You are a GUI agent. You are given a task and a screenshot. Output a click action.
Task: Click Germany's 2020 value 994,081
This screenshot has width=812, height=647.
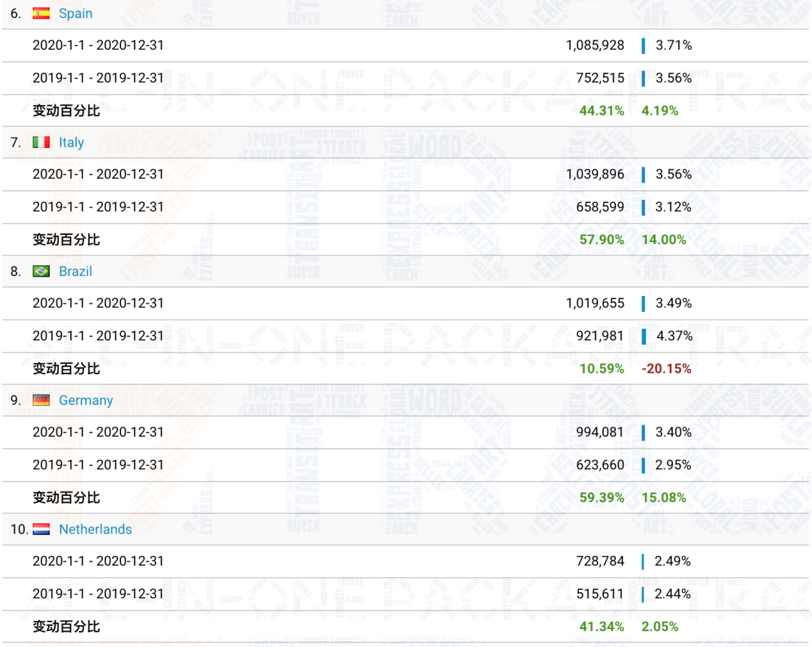point(600,432)
